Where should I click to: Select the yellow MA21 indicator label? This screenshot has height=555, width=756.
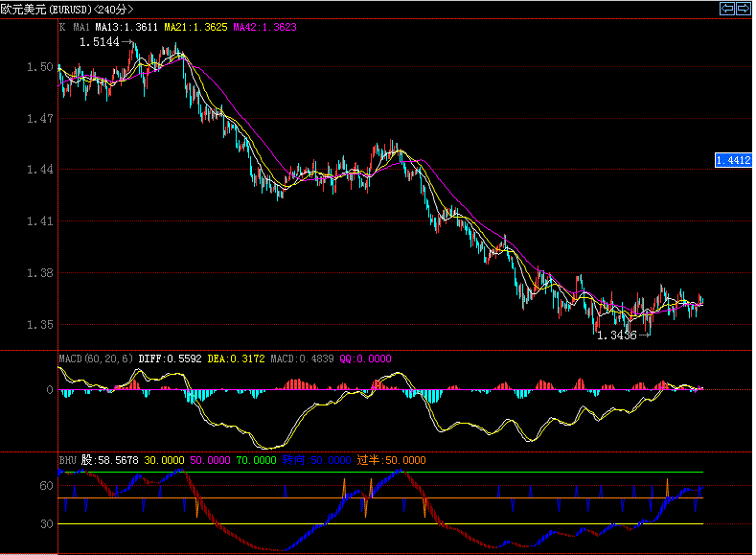pyautogui.click(x=196, y=29)
